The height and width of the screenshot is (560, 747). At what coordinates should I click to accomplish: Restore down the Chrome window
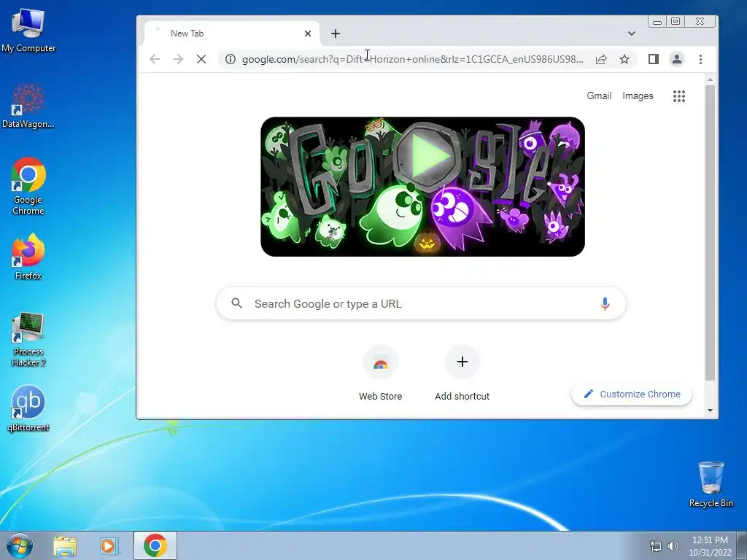tap(676, 21)
